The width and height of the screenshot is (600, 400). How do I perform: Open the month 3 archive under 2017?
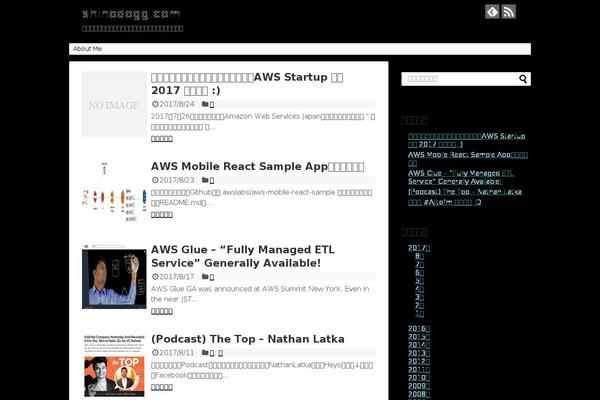(419, 297)
